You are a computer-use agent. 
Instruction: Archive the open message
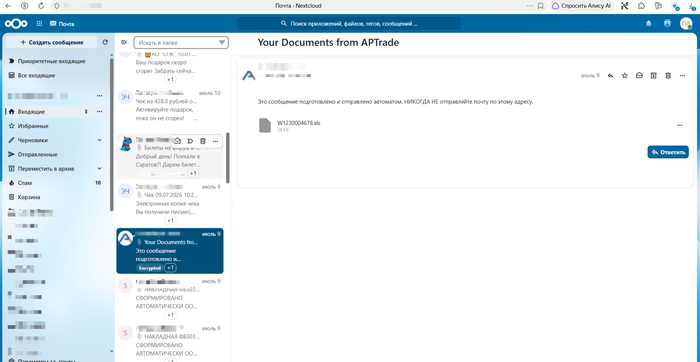pos(654,75)
